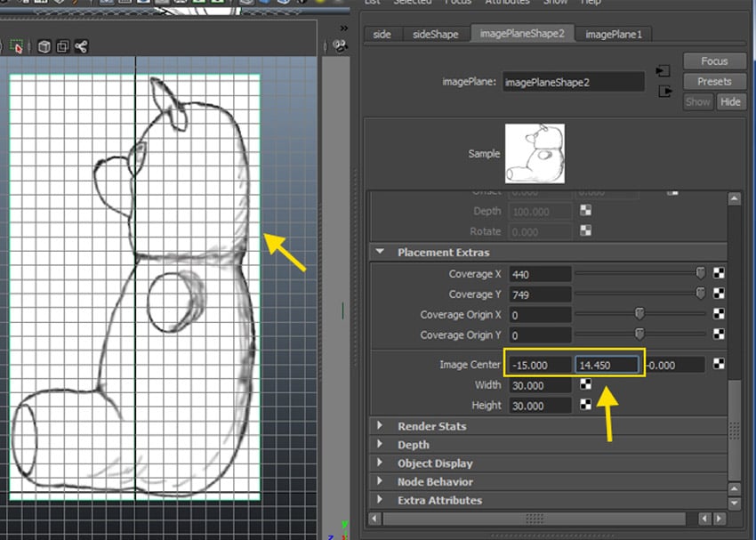Click the camera icon beside the viewport
The height and width of the screenshot is (540, 756).
coord(340,47)
